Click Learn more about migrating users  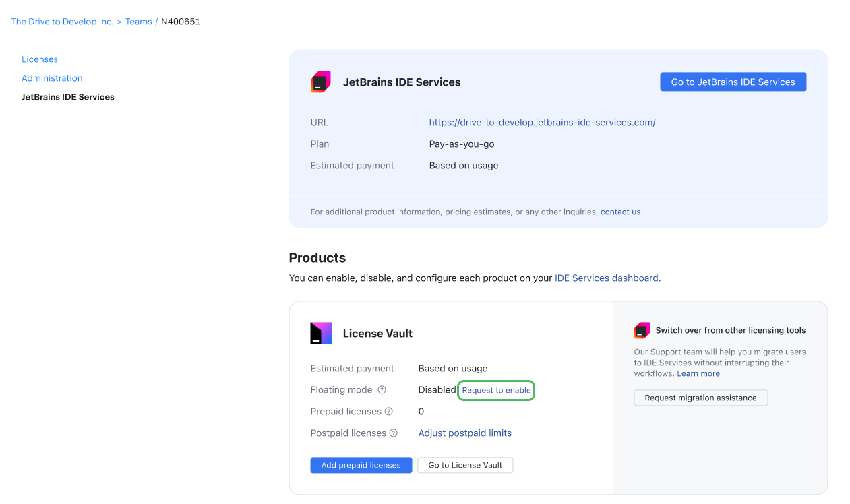(698, 373)
